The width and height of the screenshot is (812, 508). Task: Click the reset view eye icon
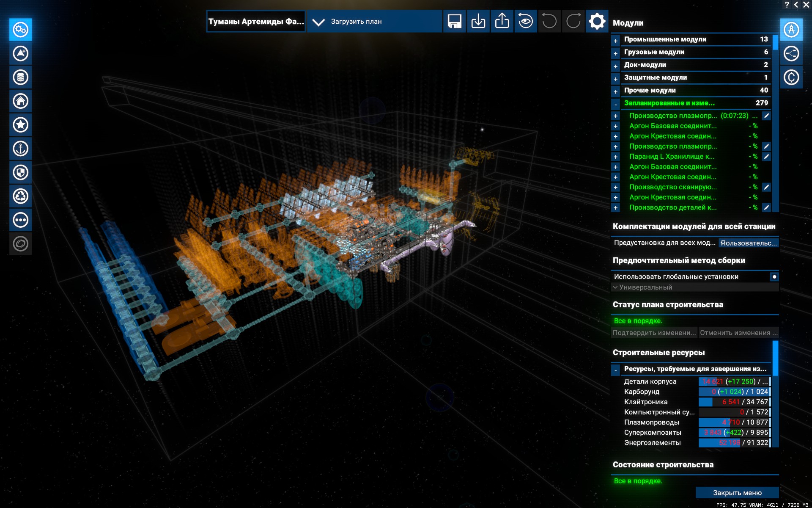click(x=526, y=21)
